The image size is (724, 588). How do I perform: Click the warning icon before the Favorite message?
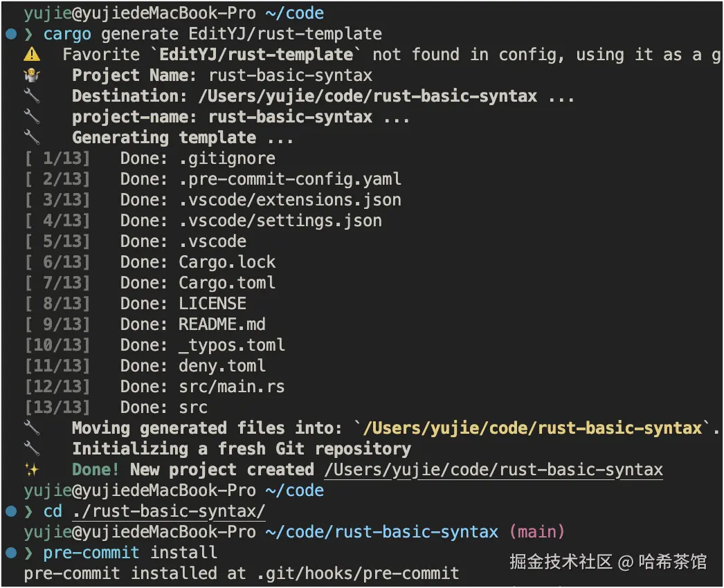tap(32, 55)
